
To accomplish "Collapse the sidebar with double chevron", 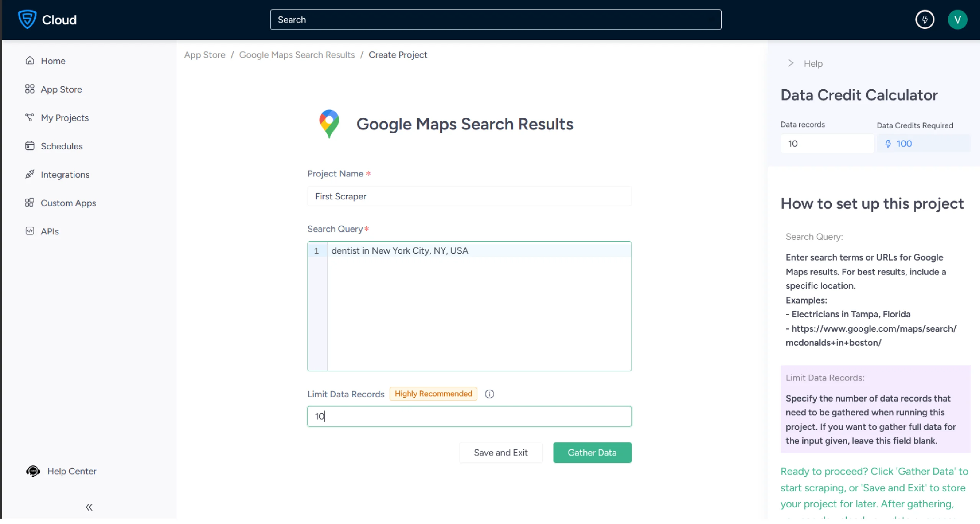I will click(x=89, y=507).
